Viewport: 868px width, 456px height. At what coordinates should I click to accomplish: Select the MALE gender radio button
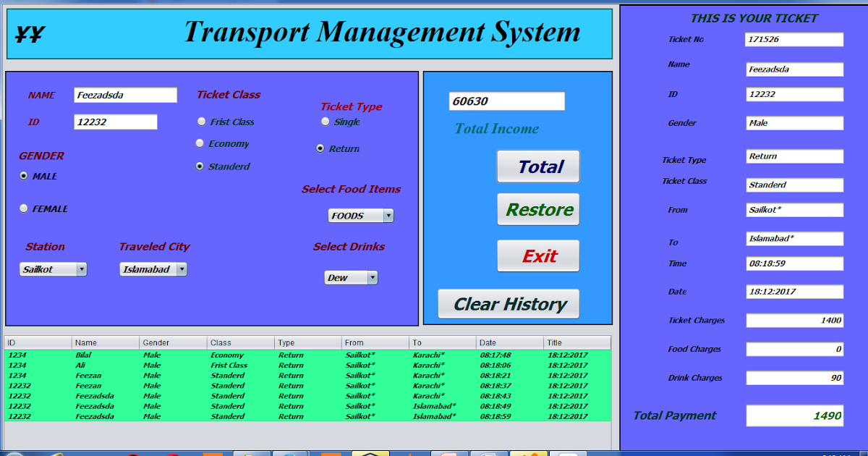23,175
